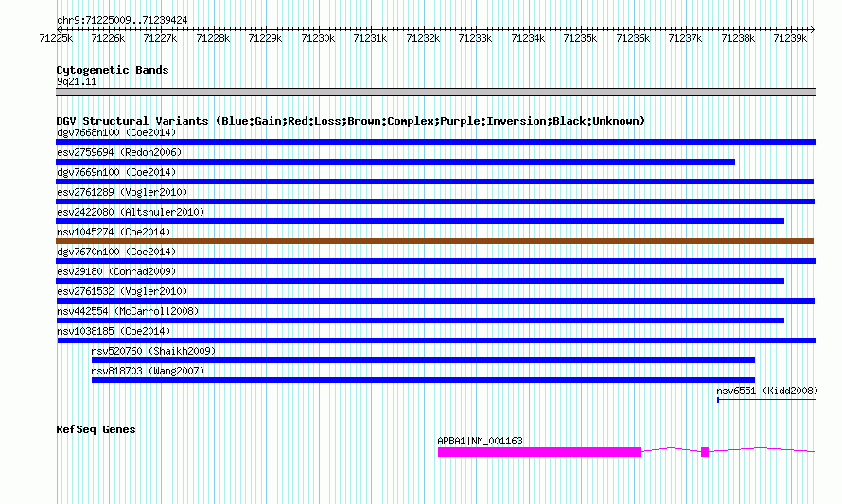Click the chr9:71225009..71239424 coordinates label
The width and height of the screenshot is (842, 504).
pyautogui.click(x=122, y=20)
